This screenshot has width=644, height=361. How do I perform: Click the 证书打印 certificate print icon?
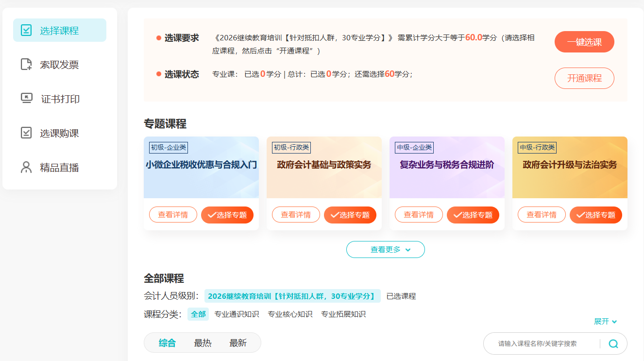[26, 99]
